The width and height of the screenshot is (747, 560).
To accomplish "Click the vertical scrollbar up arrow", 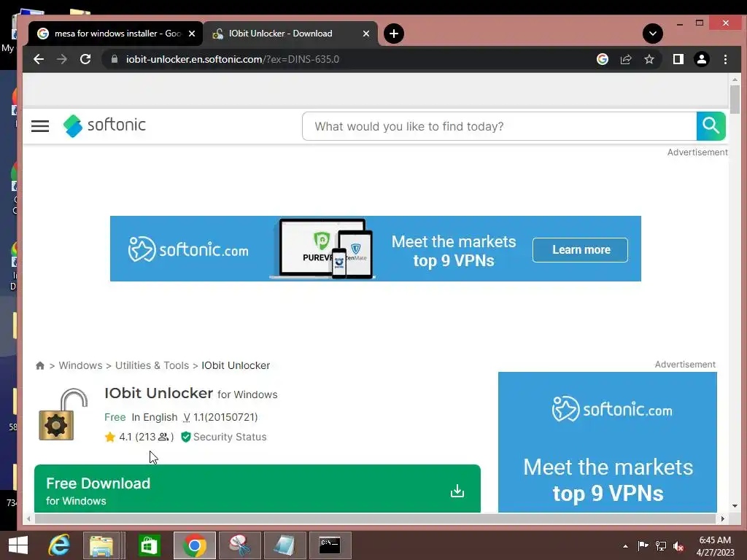I will click(735, 79).
